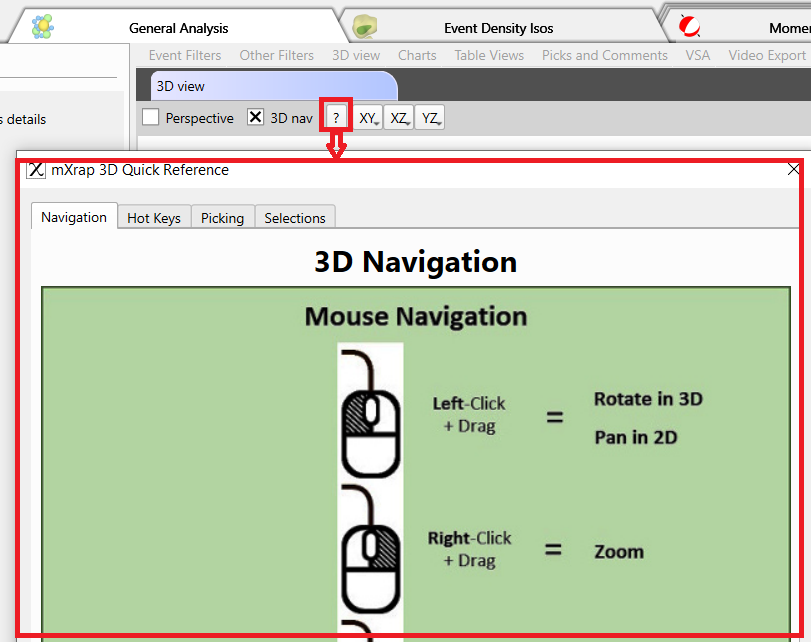
Task: Click the red Moment tab icon
Action: click(x=689, y=27)
